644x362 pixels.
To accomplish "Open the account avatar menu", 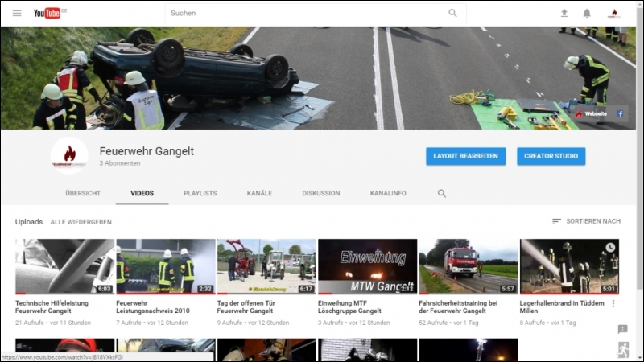I will click(614, 13).
